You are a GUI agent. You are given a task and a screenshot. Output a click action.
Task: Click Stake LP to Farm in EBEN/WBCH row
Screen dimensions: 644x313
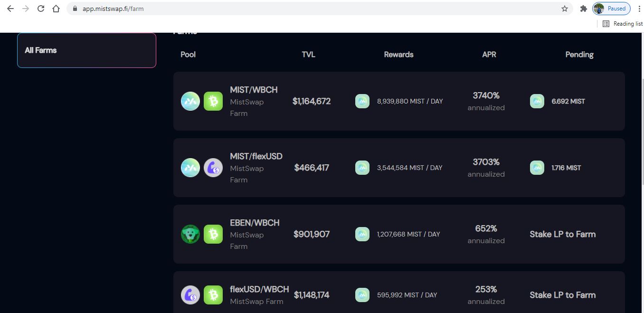pyautogui.click(x=563, y=234)
